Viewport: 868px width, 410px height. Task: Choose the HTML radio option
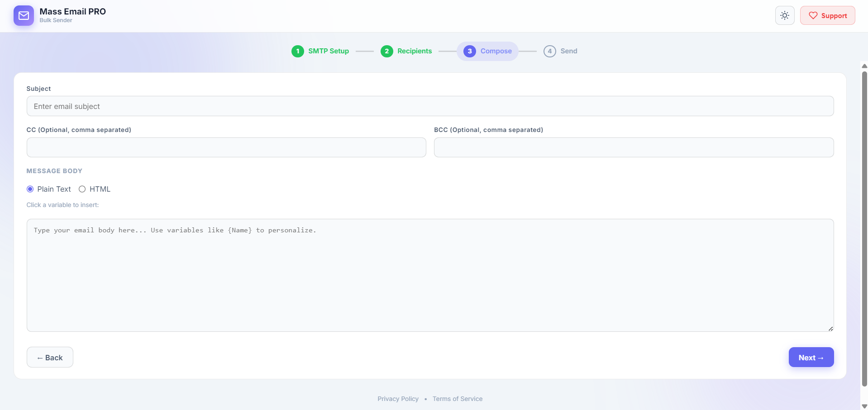[82, 189]
